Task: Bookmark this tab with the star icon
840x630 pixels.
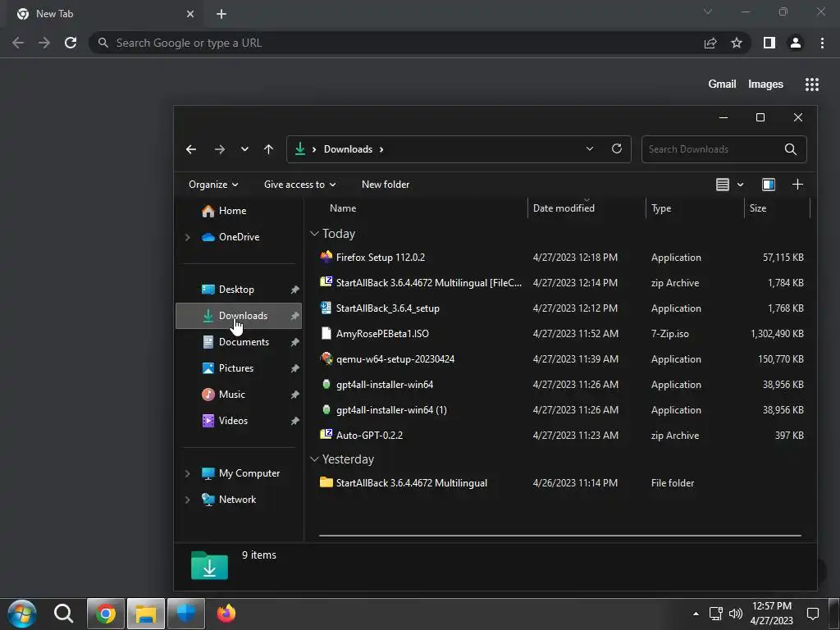Action: [737, 43]
